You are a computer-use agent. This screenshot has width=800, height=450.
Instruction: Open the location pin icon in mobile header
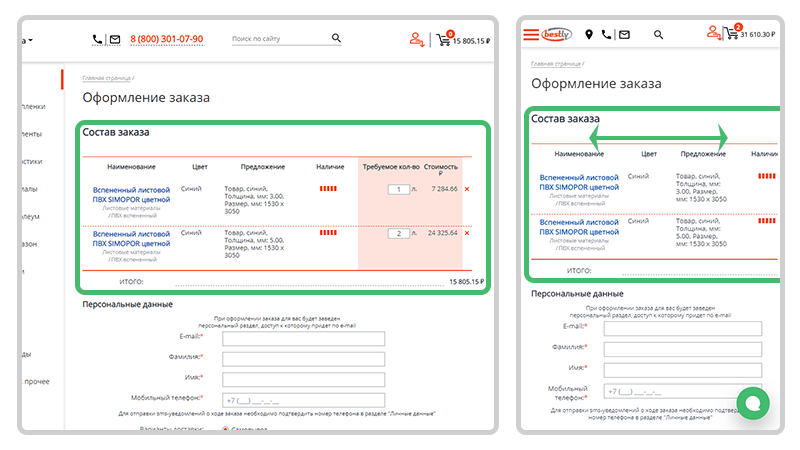coord(589,35)
